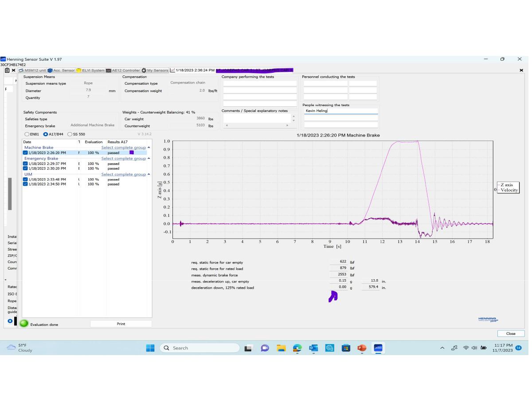Screen dimensions: 532x411
Task: Collapse the Emergency Brake group arrow
Action: 149,158
